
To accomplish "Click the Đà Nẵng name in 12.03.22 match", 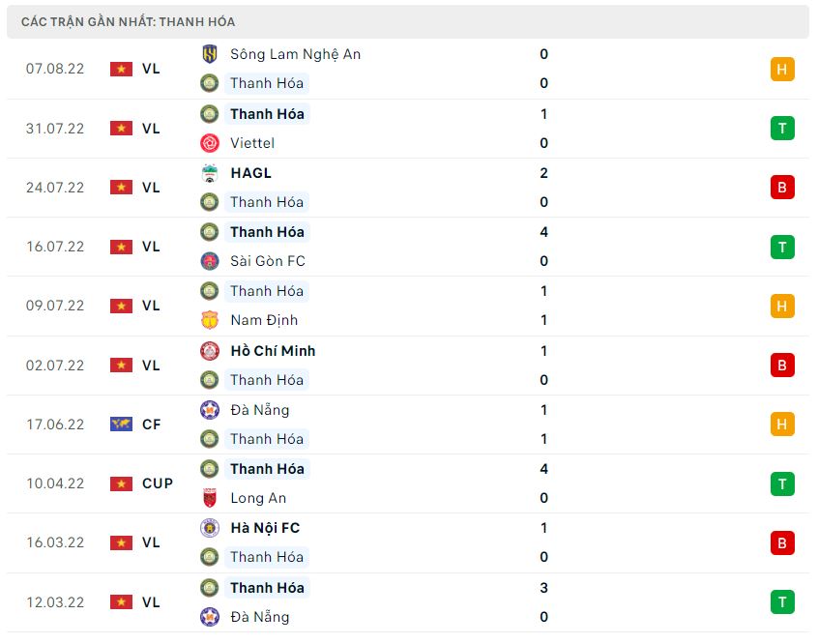I will coord(259,617).
